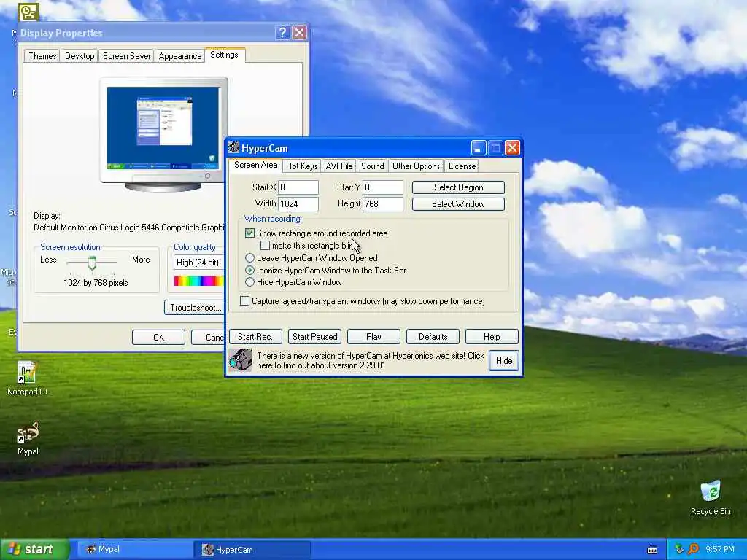
Task: Enable make this rectangle blink checkbox
Action: click(266, 245)
